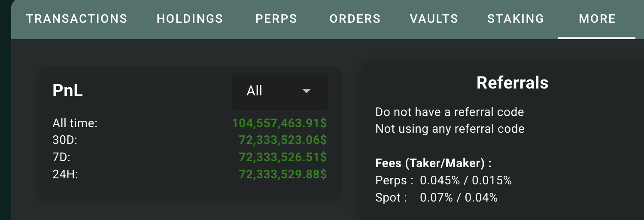
Task: Click the Fees (Taker/Maker) label
Action: (x=433, y=163)
